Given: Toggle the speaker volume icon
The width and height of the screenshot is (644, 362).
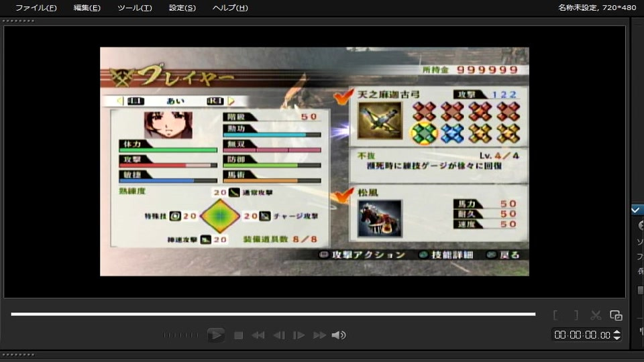Looking at the screenshot, I should tap(339, 335).
